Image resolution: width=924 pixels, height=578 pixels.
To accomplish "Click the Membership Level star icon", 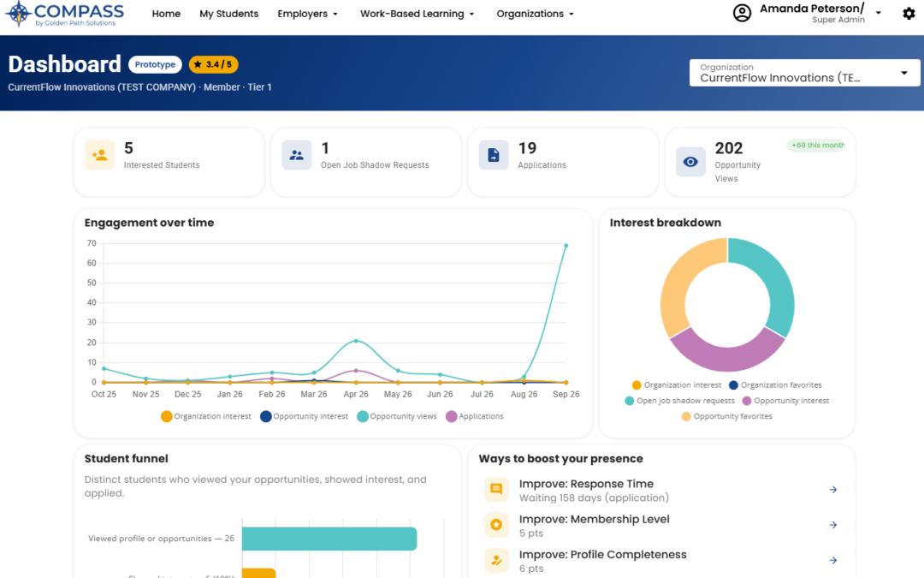I will [496, 525].
